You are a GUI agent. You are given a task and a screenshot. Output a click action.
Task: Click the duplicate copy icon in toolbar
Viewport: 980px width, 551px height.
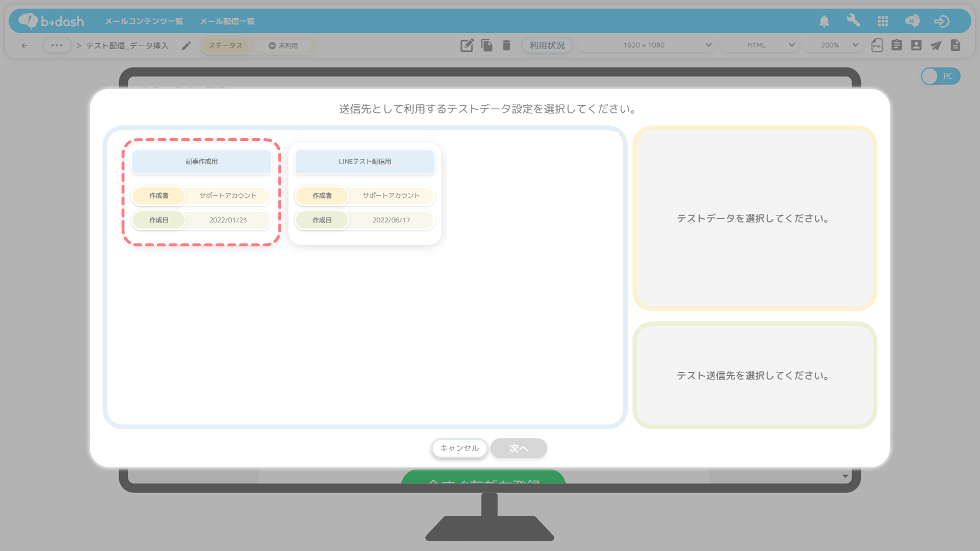[487, 45]
